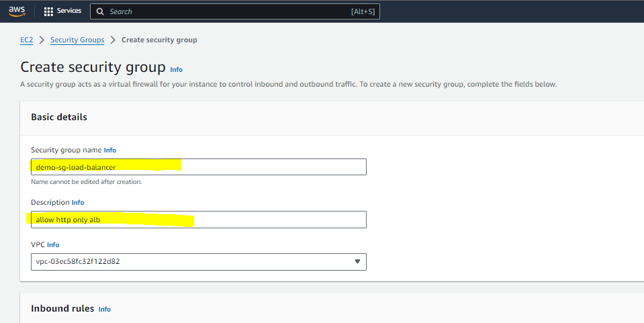Edit the Security group name field
Image resolution: width=644 pixels, height=323 pixels.
pyautogui.click(x=199, y=167)
